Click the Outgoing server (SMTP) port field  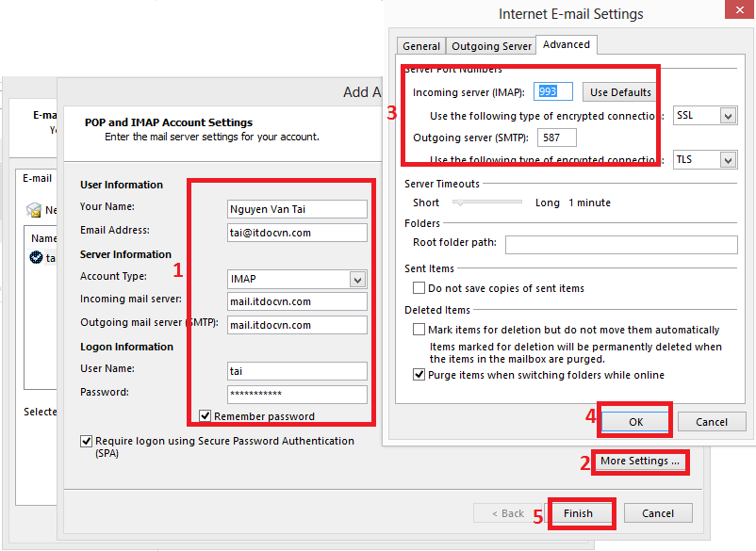point(556,138)
